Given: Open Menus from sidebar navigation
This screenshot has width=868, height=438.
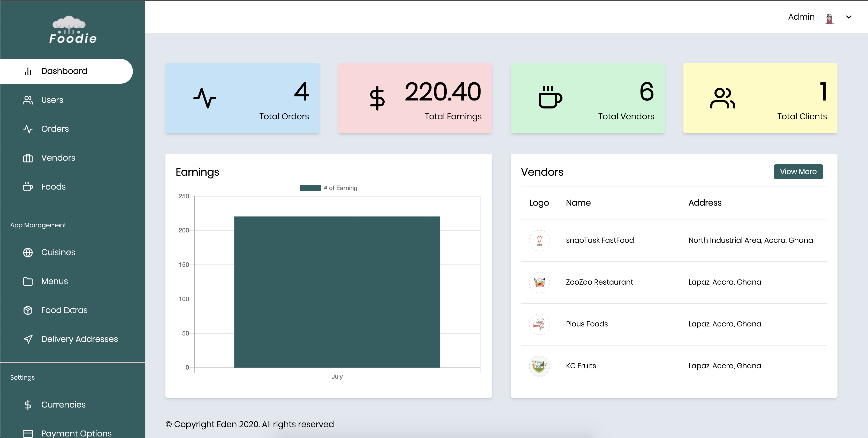Looking at the screenshot, I should 55,281.
